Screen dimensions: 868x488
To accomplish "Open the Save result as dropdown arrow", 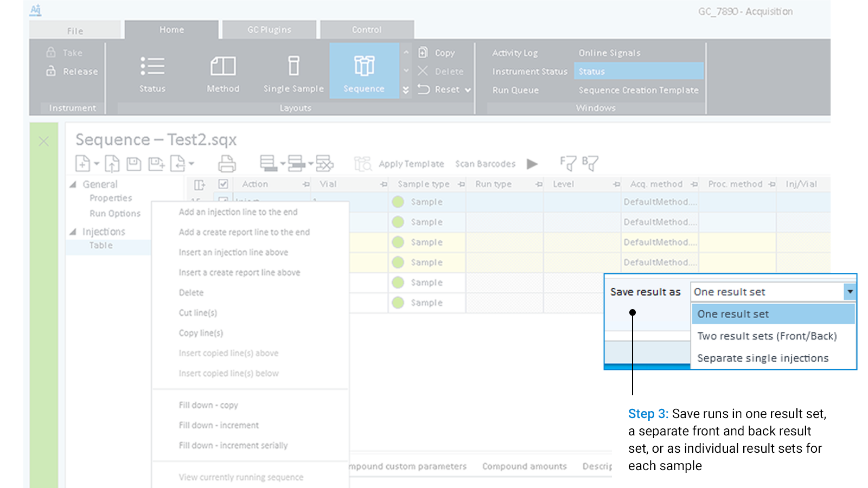I will point(850,292).
